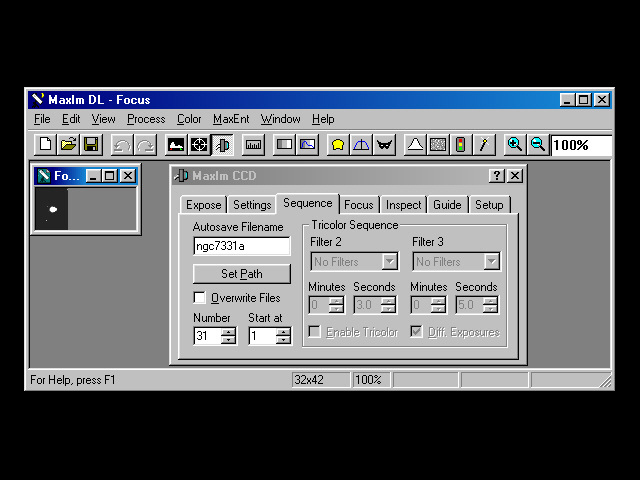Switch to the Focus tab
The image size is (640, 480).
359,204
